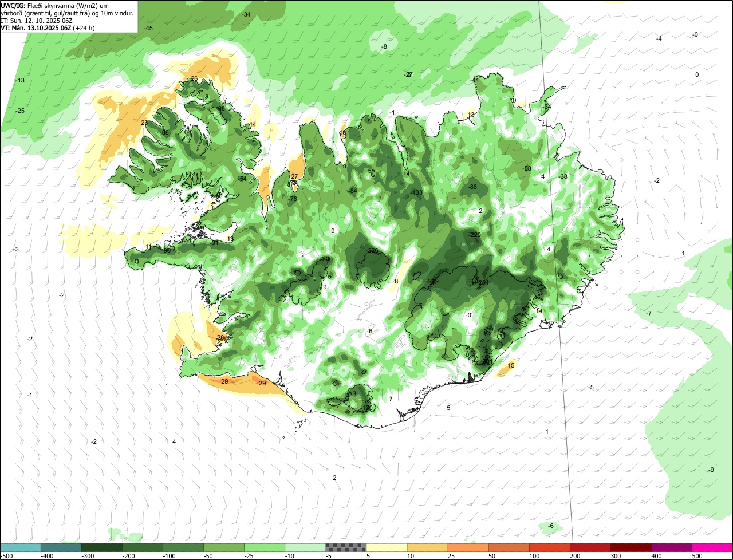Click the 100 to 200 red-orange swatch

[x=550, y=547]
